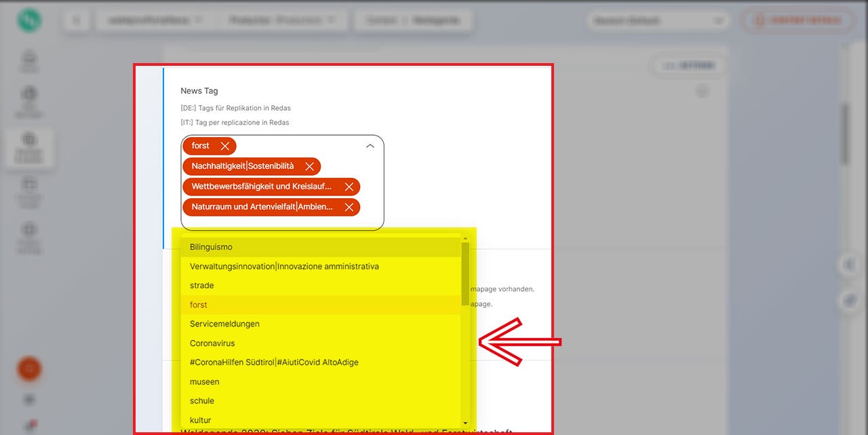This screenshot has width=868, height=435.
Task: Remove the Naturraum und Artenvielfalt tag
Action: (x=349, y=207)
